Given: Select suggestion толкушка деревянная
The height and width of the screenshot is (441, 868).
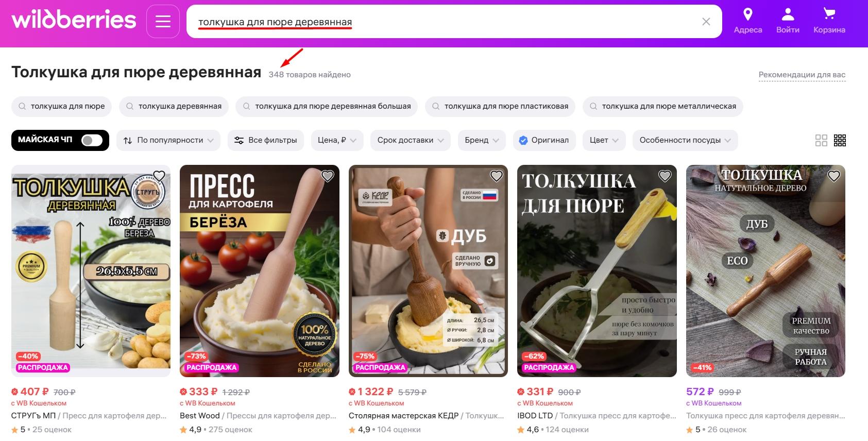Looking at the screenshot, I should 174,106.
